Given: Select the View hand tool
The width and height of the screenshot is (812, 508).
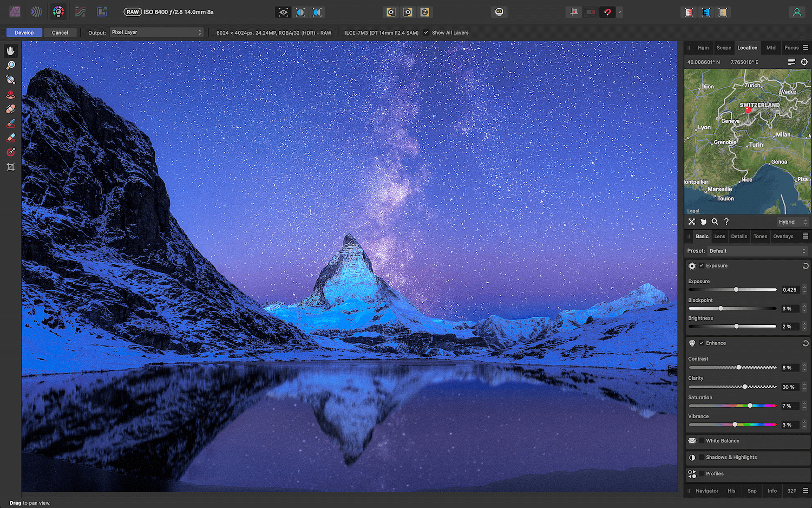Looking at the screenshot, I should pyautogui.click(x=10, y=51).
